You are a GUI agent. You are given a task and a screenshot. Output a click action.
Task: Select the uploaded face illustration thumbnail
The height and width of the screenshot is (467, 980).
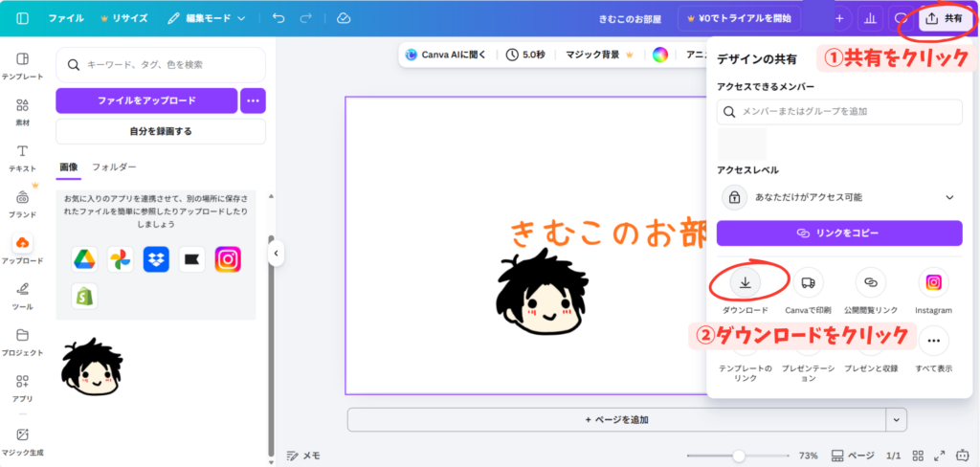(x=91, y=367)
